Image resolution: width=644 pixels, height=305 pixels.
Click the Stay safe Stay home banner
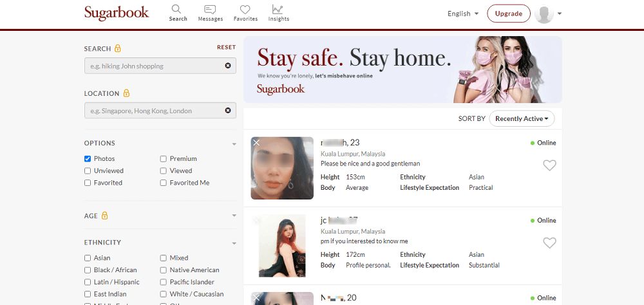pyautogui.click(x=402, y=69)
